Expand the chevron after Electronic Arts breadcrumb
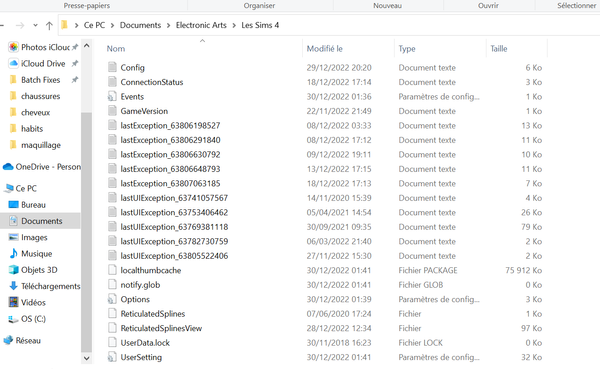Viewport: 600px width, 369px height. tap(234, 25)
